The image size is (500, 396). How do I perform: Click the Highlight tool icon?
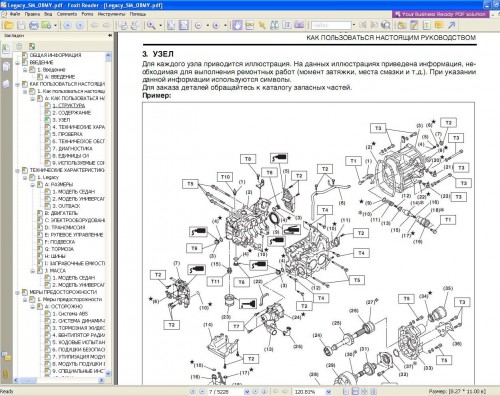(x=414, y=25)
